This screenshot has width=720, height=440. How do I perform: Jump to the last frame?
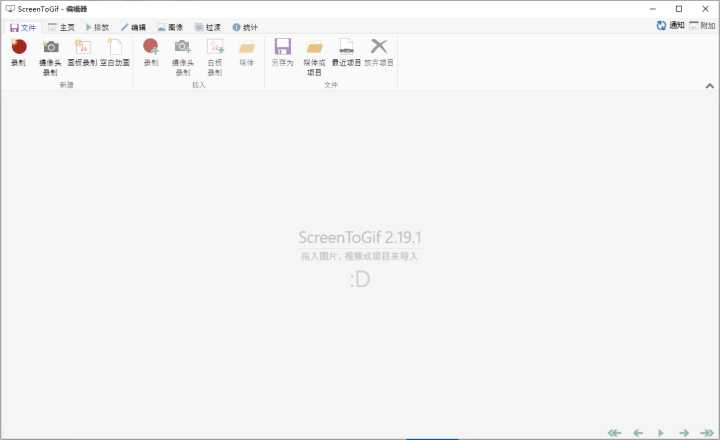[707, 433]
